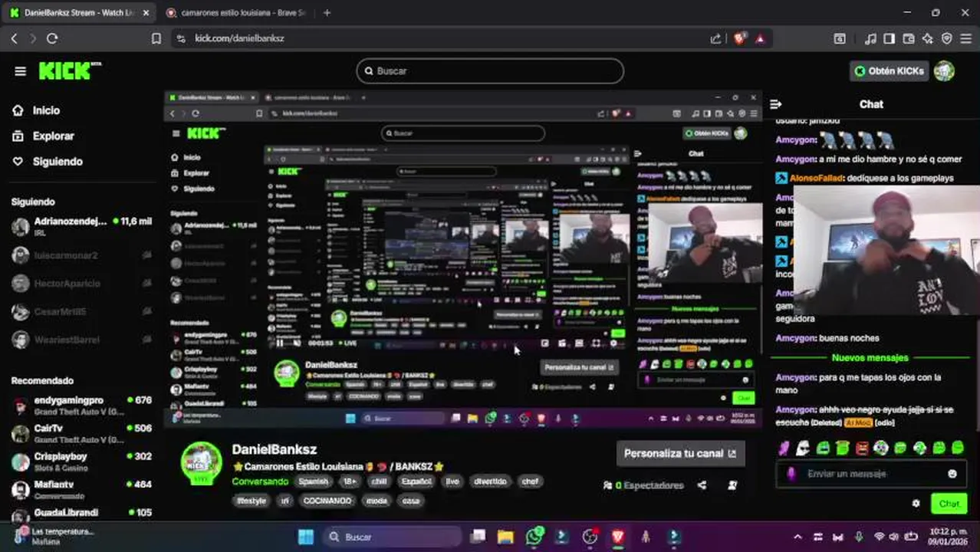Screen dimensions: 980x552
Task: Click the green Chat send button
Action: click(x=949, y=504)
